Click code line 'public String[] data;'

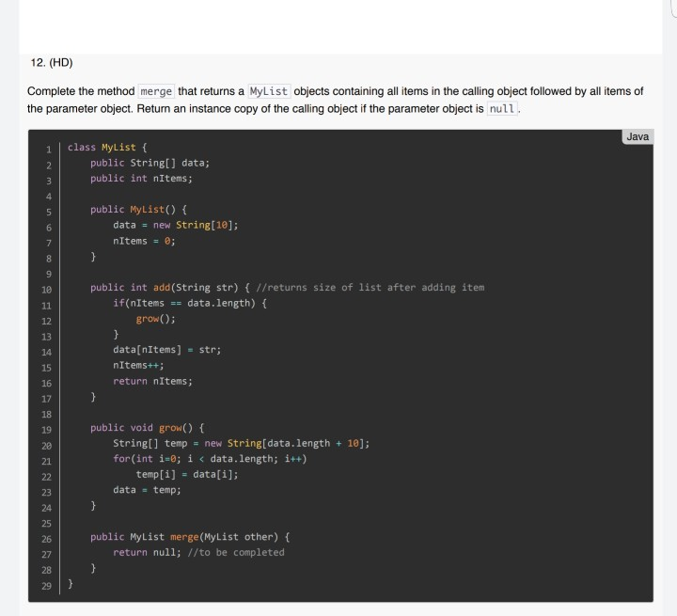click(150, 163)
